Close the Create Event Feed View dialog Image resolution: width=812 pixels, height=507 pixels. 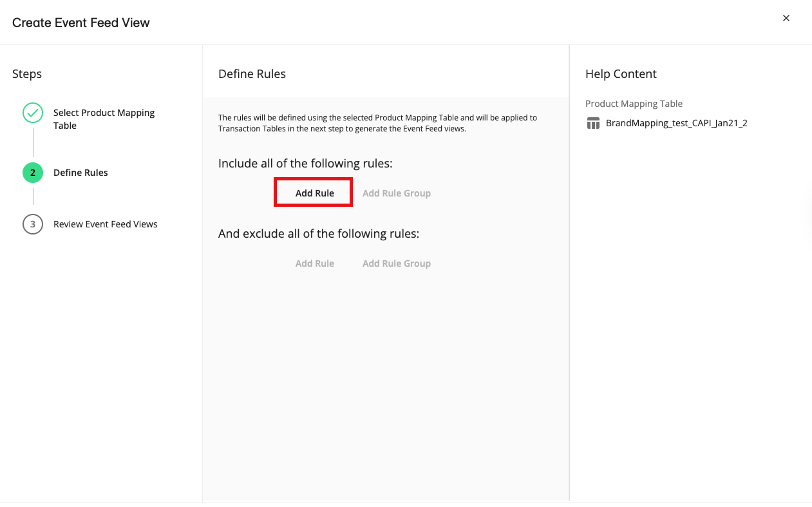(x=786, y=18)
